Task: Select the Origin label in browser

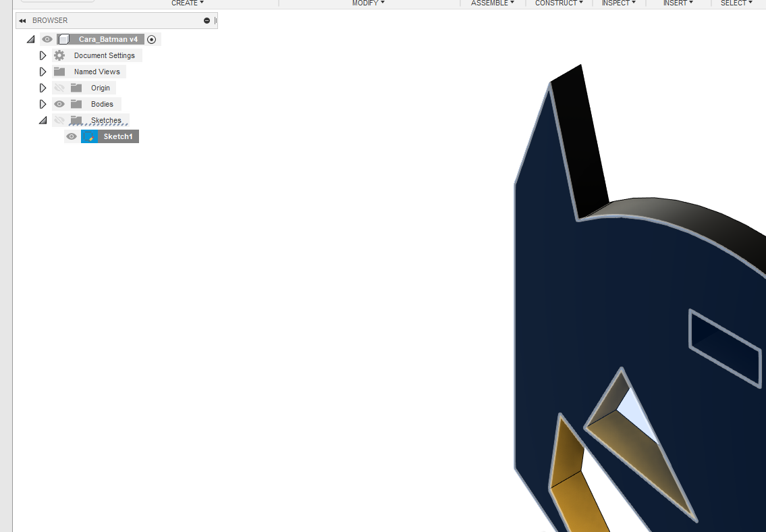Action: [x=100, y=88]
